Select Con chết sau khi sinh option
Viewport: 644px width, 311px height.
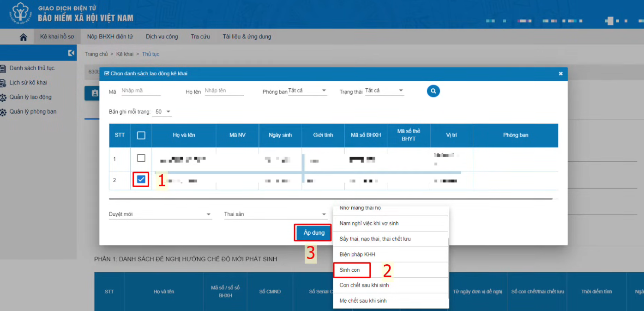pos(391,286)
